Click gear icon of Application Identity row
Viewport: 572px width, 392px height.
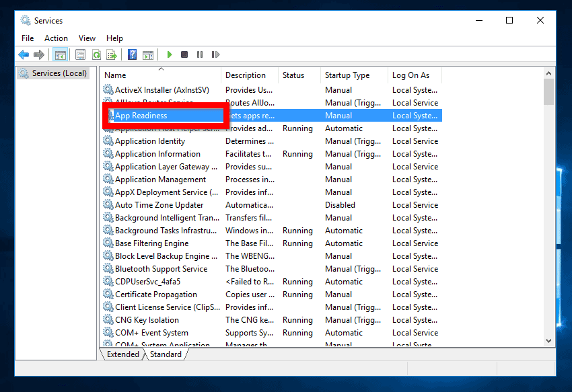coord(108,141)
